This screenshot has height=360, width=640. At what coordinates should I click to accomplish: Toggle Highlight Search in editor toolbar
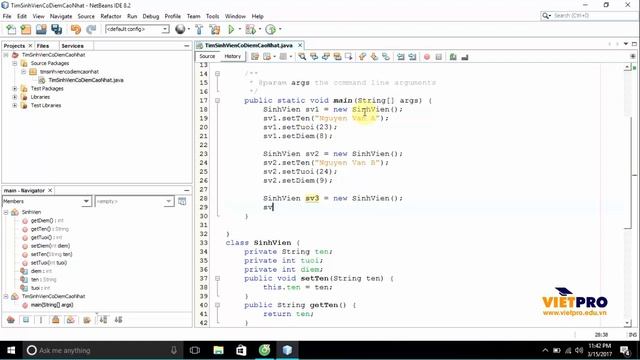tap(337, 57)
